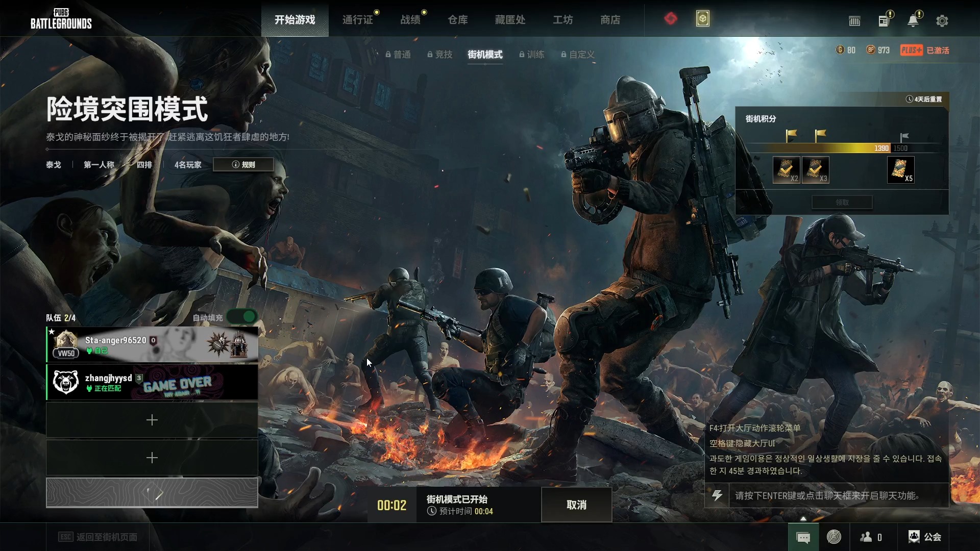Image resolution: width=980 pixels, height=551 pixels.
Task: Click the 领取 claim button
Action: coord(842,203)
